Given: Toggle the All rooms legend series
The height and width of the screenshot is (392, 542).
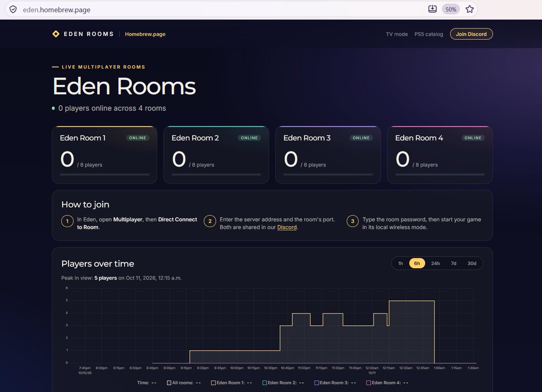Looking at the screenshot, I should pos(183,383).
